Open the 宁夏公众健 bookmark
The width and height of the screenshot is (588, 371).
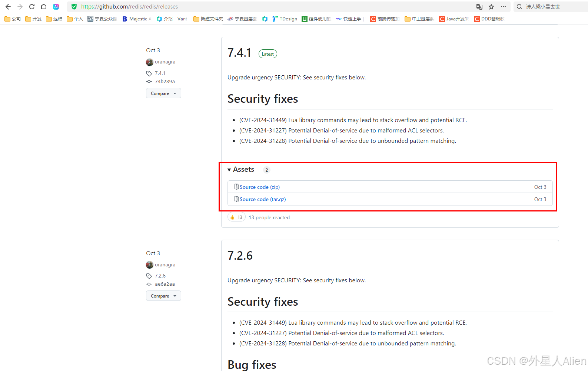[102, 19]
